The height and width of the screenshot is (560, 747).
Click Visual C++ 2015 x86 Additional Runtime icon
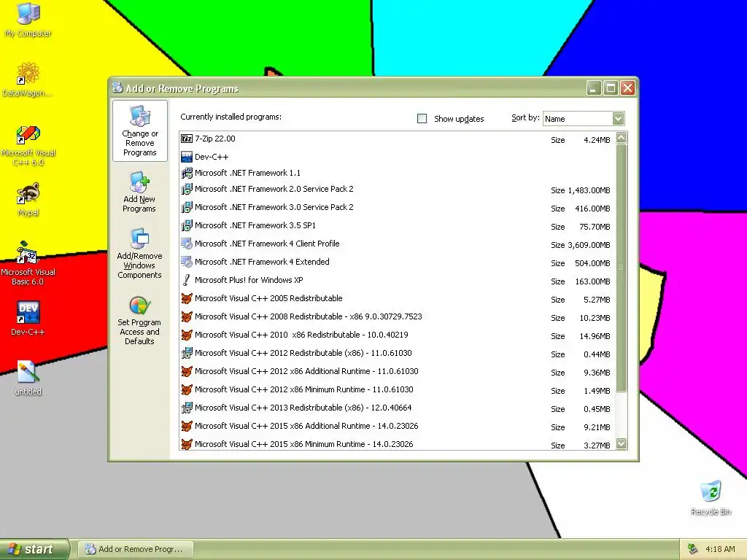187,426
